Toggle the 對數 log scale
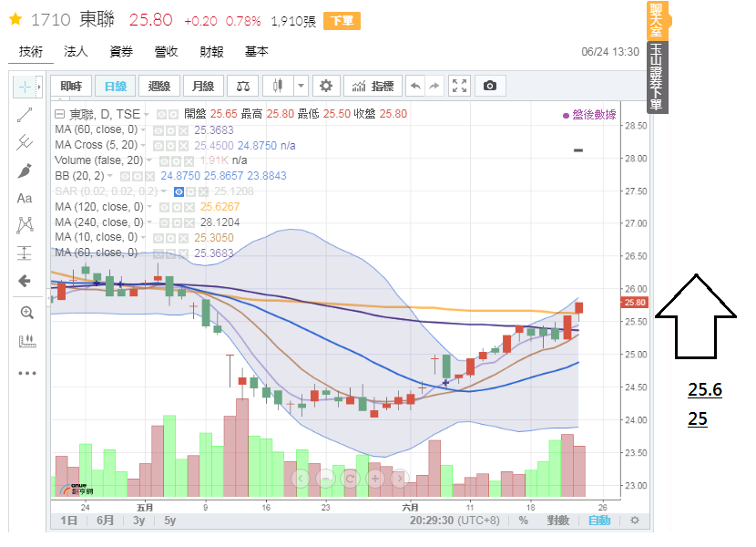The height and width of the screenshot is (547, 756). 558,521
